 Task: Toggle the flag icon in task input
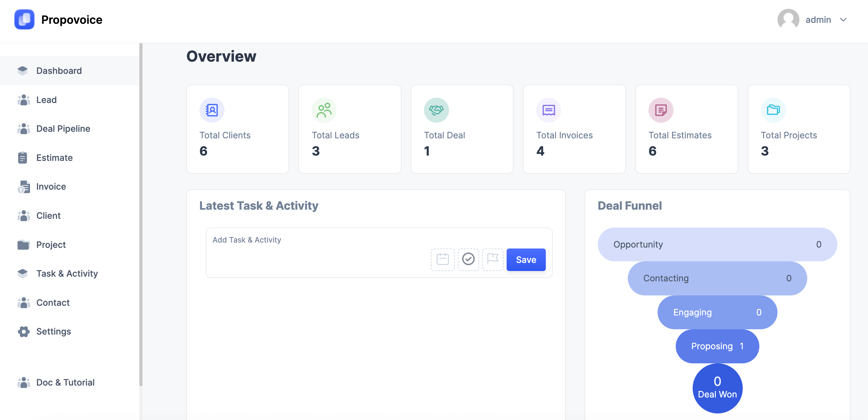click(x=493, y=259)
